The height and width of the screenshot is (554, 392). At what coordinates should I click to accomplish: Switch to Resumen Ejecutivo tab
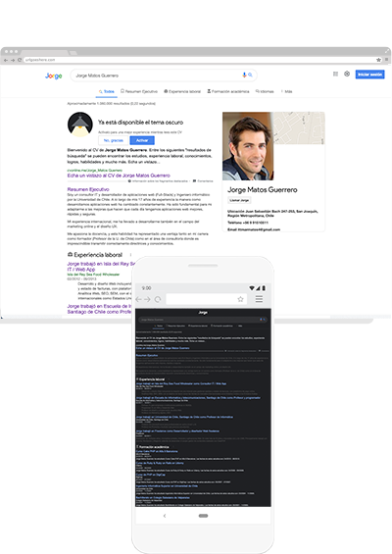[139, 91]
